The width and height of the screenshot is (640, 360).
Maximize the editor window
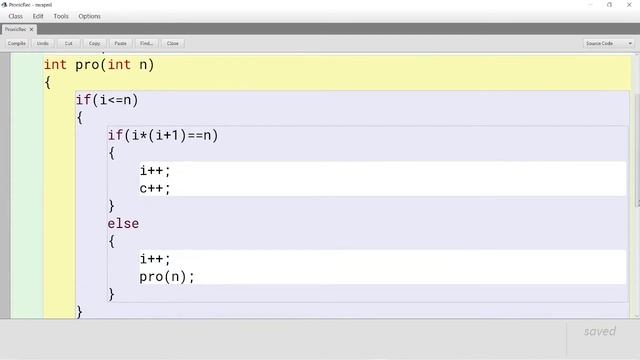click(x=609, y=5)
